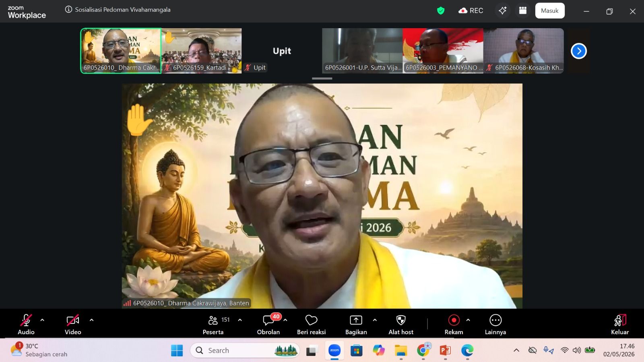644x362 pixels.
Task: Open the 30°C weather widget
Action: tap(39, 350)
